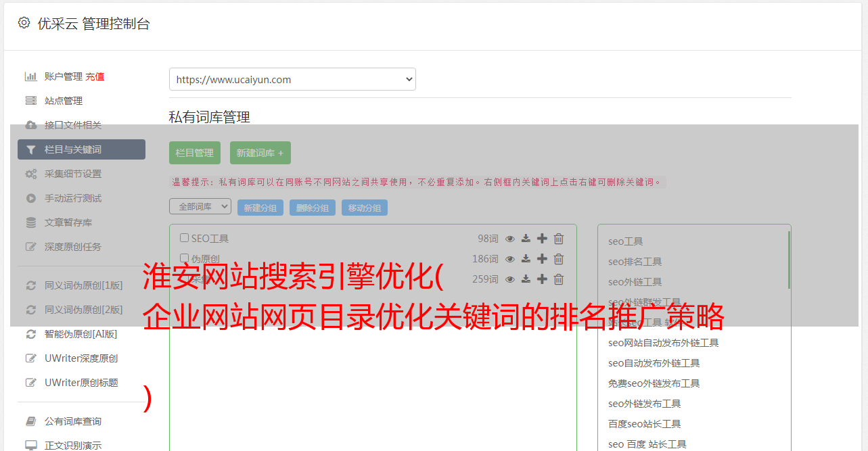Click refresh icon for 同义词伪原创[1版]
The image size is (868, 451).
30,285
